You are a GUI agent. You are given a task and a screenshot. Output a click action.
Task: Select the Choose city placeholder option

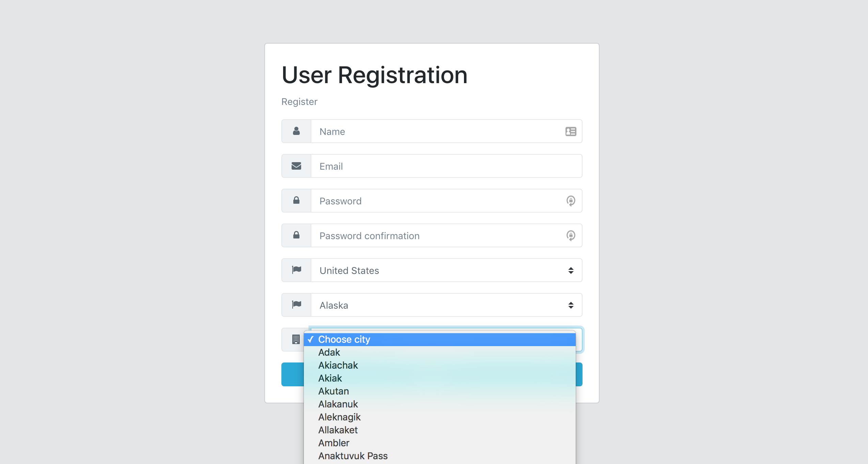[344, 340]
